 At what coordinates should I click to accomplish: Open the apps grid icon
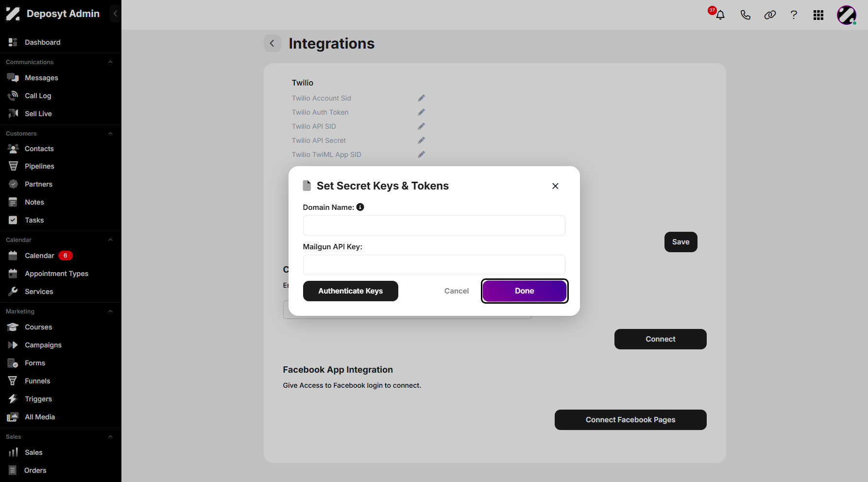(818, 15)
